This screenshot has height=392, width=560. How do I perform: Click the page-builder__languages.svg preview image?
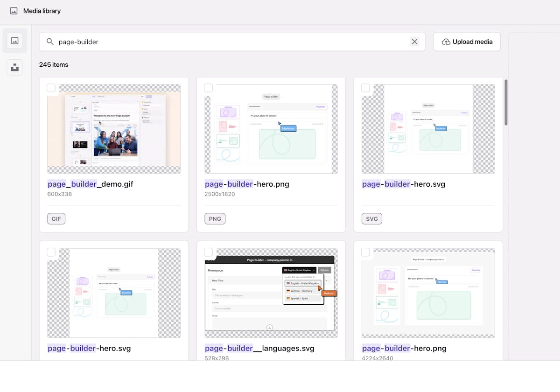point(271,293)
